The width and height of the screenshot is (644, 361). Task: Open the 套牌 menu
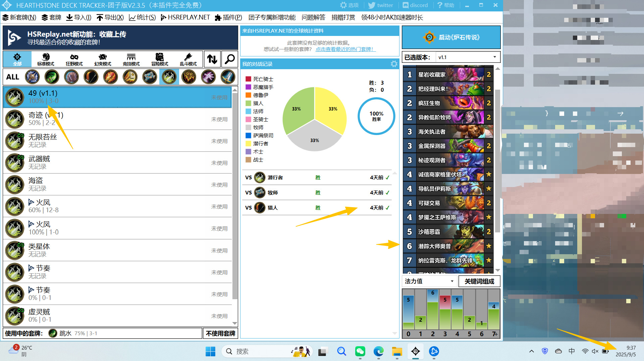click(51, 17)
